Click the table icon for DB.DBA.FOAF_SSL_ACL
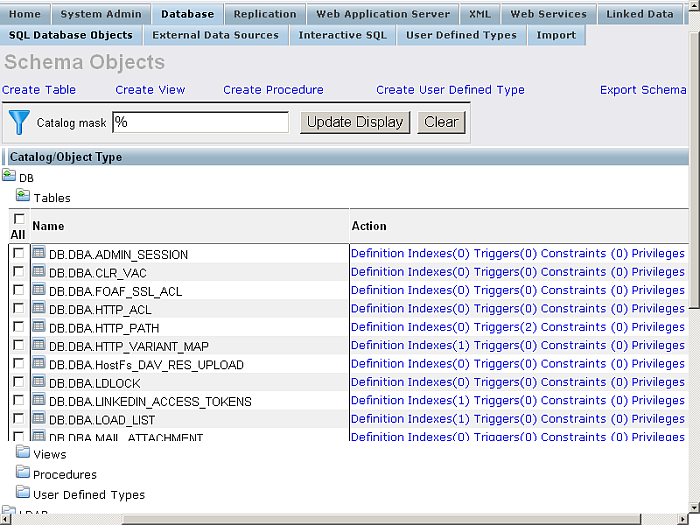The width and height of the screenshot is (700, 525). (x=39, y=289)
